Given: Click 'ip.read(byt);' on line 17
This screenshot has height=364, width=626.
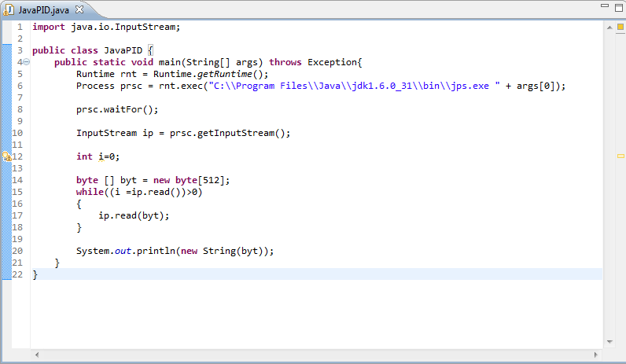Looking at the screenshot, I should pos(134,215).
